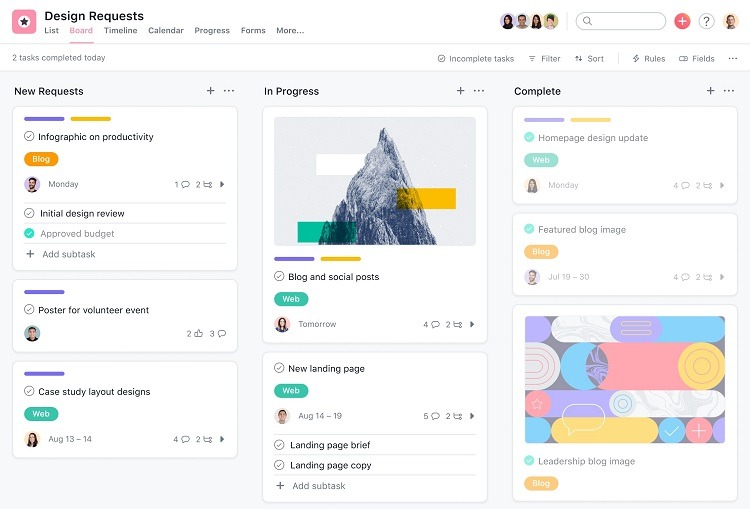Screen dimensions: 750x509
Task: Open the help question mark icon
Action: [x=706, y=21]
